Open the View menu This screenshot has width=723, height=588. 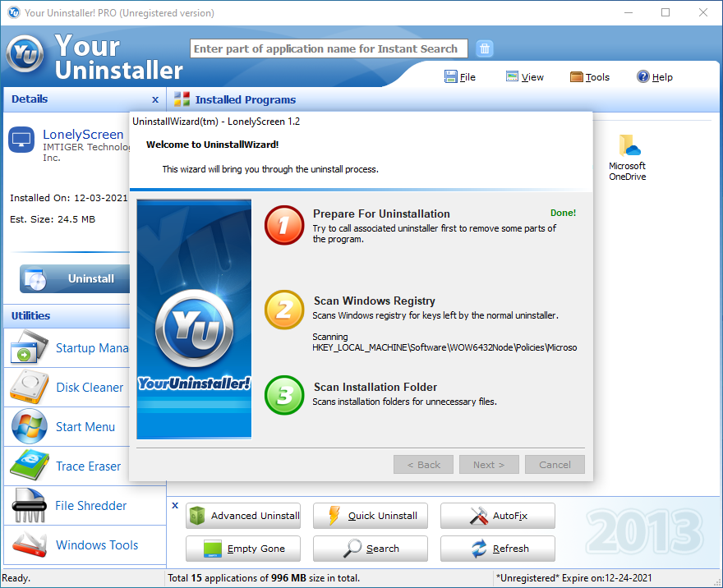coord(525,77)
